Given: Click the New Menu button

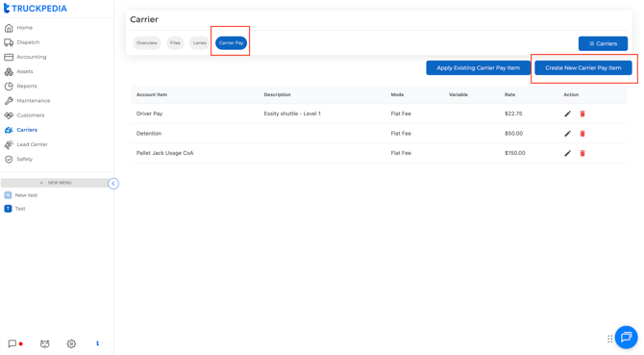Looking at the screenshot, I should tap(56, 183).
